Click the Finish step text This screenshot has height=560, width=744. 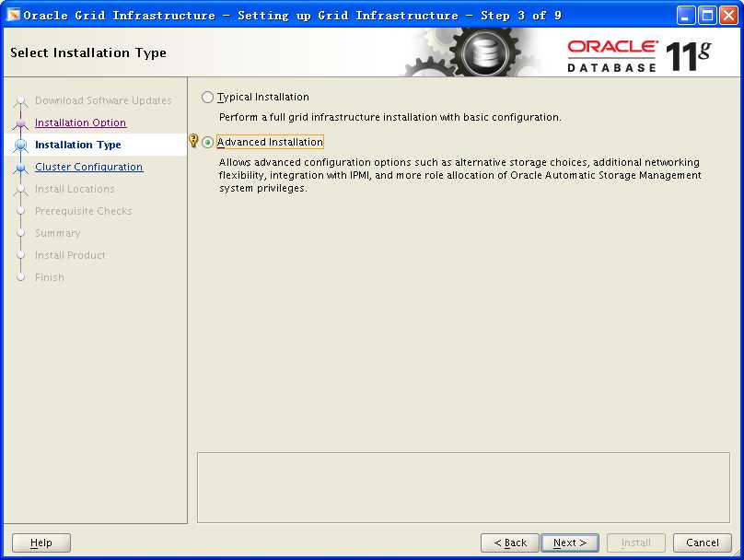coord(50,277)
